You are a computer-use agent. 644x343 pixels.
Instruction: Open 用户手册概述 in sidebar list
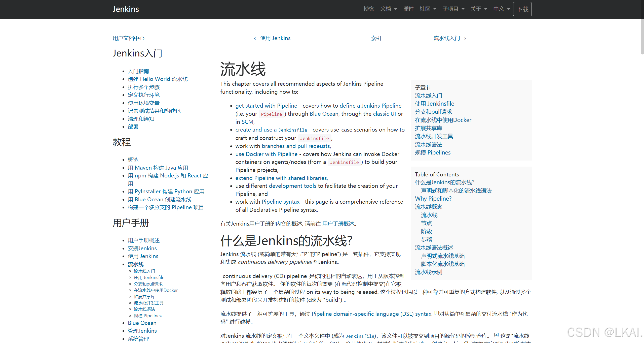point(143,240)
